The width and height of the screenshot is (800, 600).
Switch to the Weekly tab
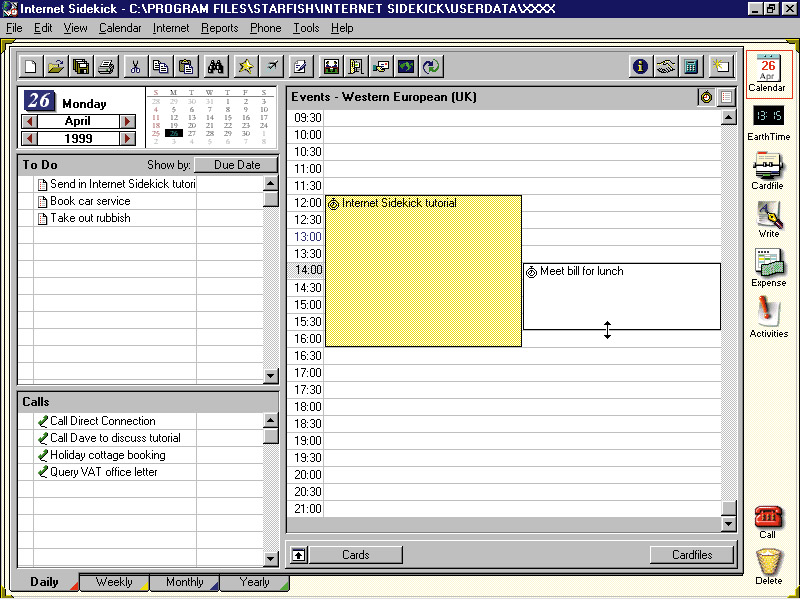[114, 582]
